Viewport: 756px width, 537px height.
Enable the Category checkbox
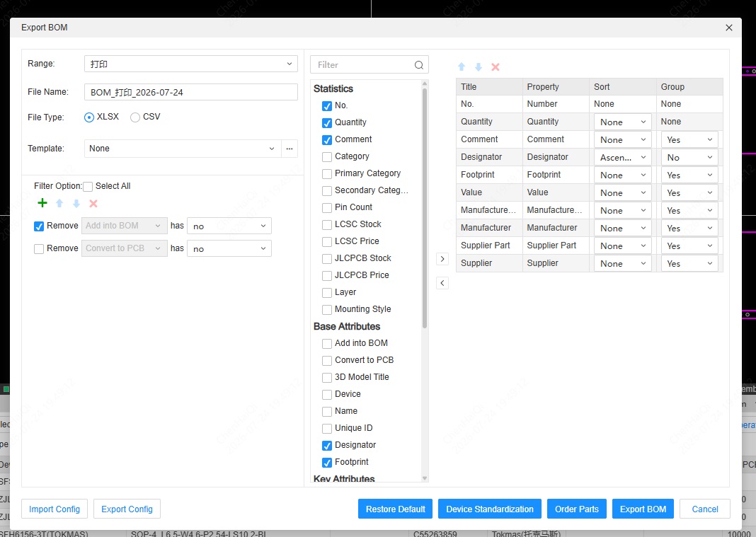pos(327,156)
